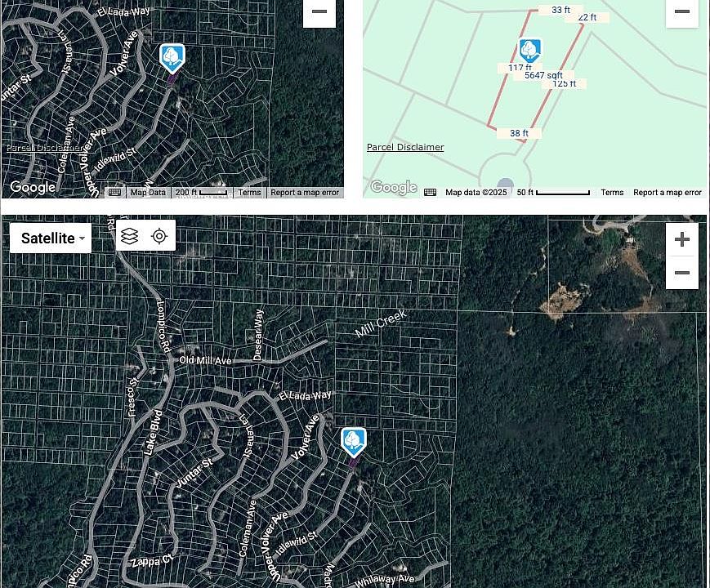
Task: Select the tree pin on parcel outline map
Action: click(529, 51)
